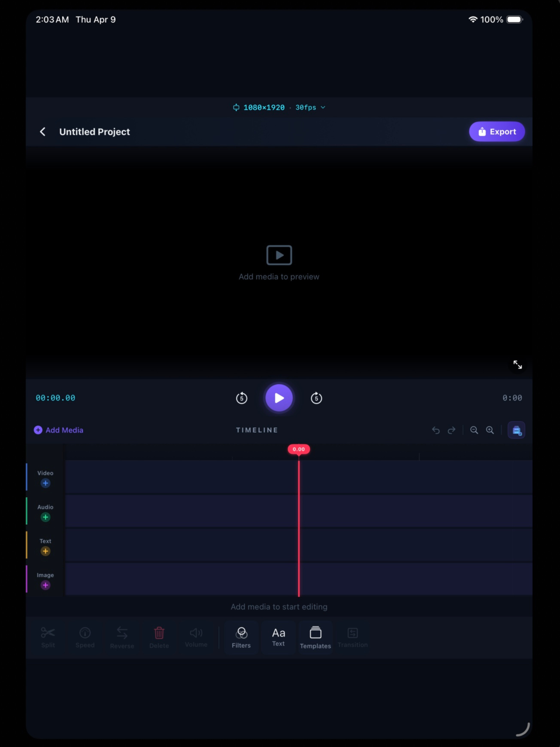The width and height of the screenshot is (560, 747).
Task: Click Add Media
Action: pos(59,430)
